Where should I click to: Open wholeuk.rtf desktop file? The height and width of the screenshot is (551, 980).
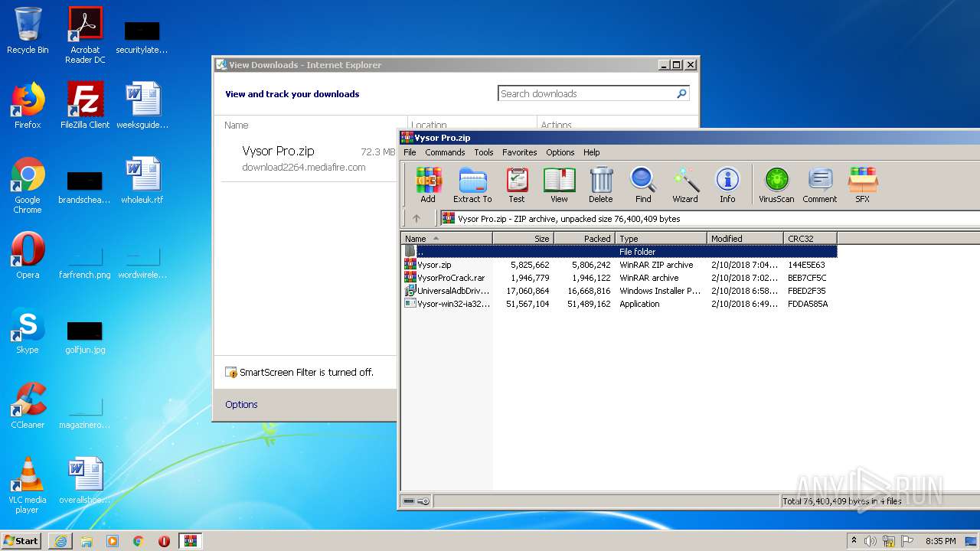[142, 181]
